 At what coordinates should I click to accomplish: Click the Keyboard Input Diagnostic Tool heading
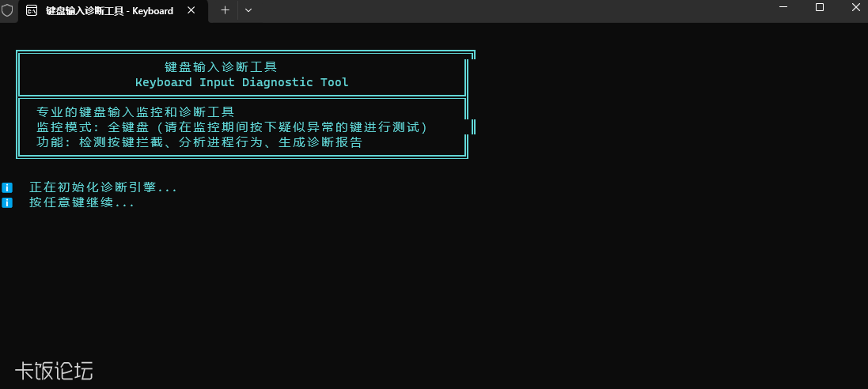point(242,82)
